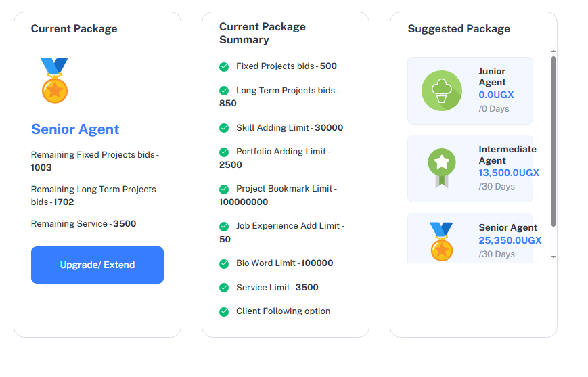This screenshot has height=377, width=588.
Task: Click the Suggested Package scrollbar thumb
Action: (x=553, y=141)
